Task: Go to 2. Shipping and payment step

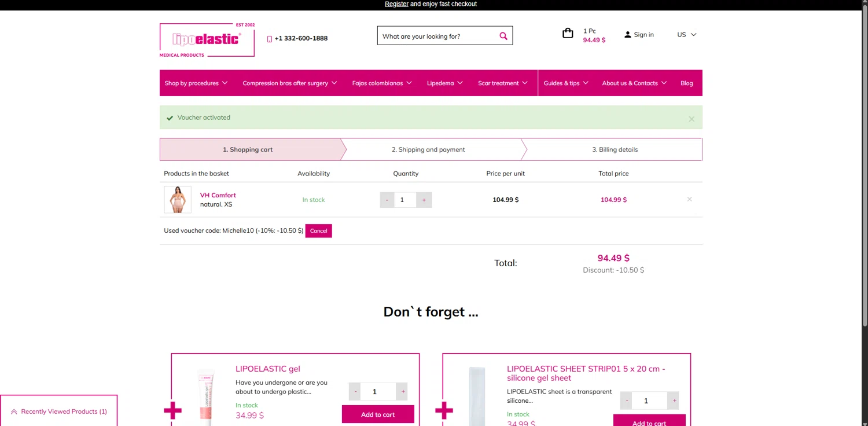Action: (428, 149)
